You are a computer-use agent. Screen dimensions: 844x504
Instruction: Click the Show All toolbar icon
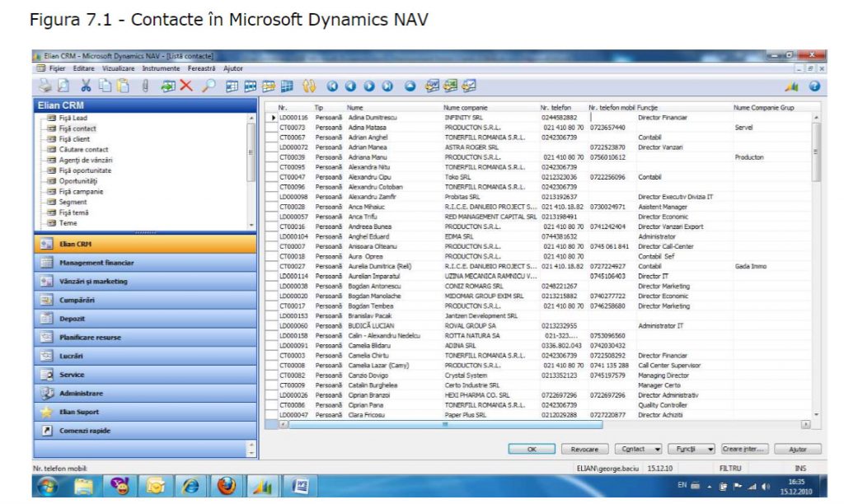[287, 86]
